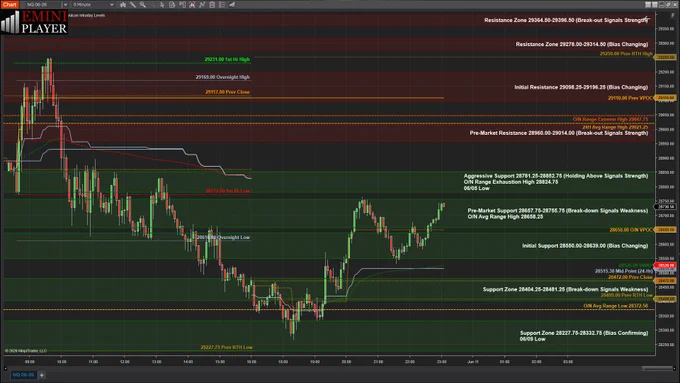Click '29169.00 Overnight High' label
Screen dimensions: 680x383
pos(222,77)
